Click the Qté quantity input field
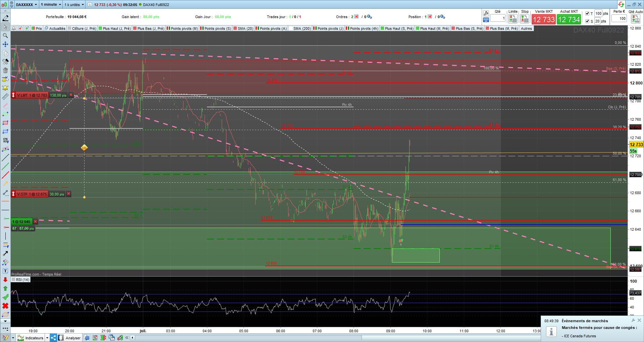Viewport: 644px width, 342px height. click(x=498, y=18)
